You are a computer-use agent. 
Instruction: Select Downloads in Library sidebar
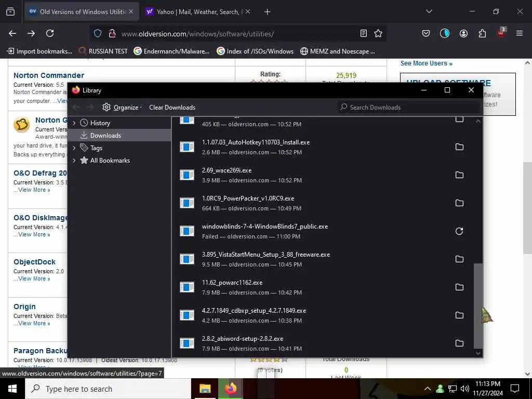click(x=119, y=136)
